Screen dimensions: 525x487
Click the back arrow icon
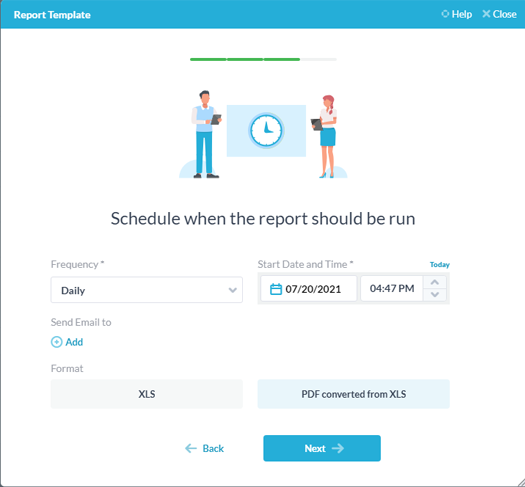coord(191,448)
